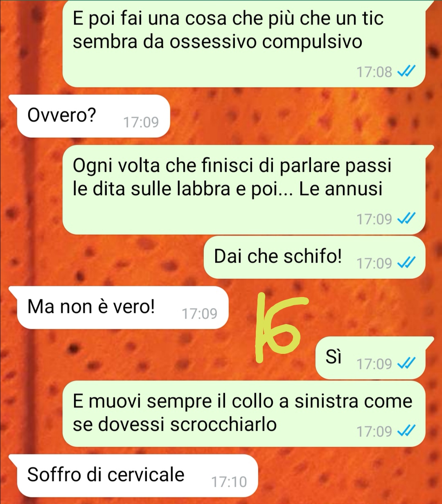Click the yellow handwritten 16 annotation
442x504 pixels.
coord(280,327)
